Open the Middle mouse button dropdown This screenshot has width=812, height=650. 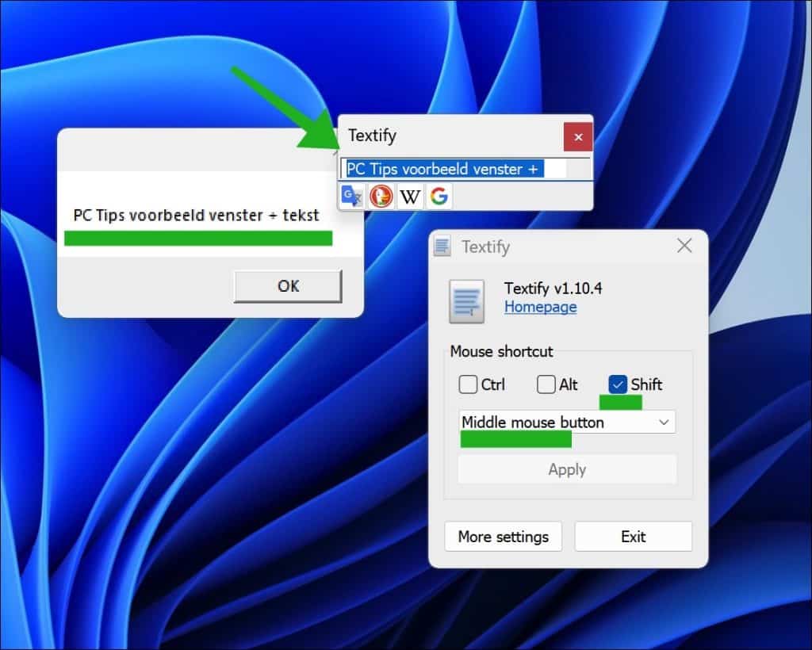566,422
